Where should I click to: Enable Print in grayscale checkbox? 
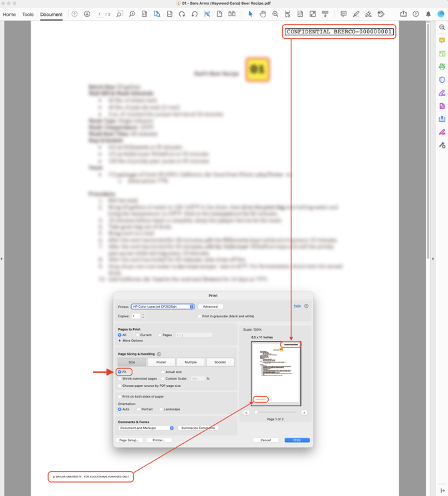pyautogui.click(x=200, y=316)
